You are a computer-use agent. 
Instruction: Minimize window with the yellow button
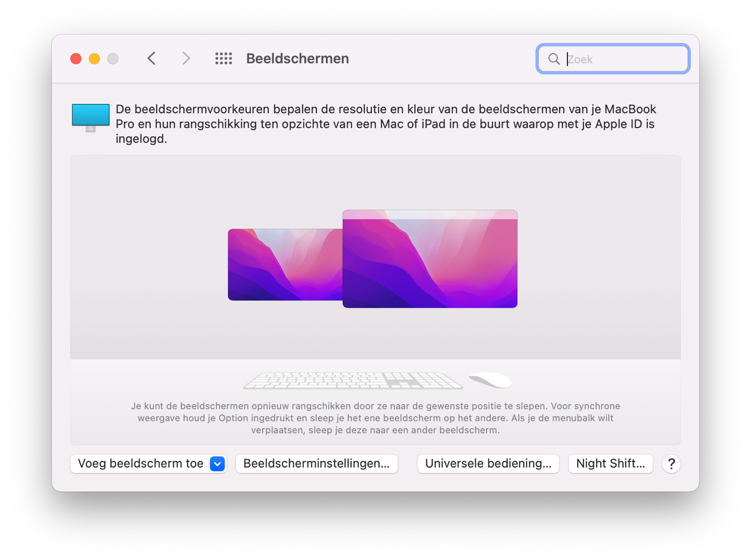[x=94, y=58]
